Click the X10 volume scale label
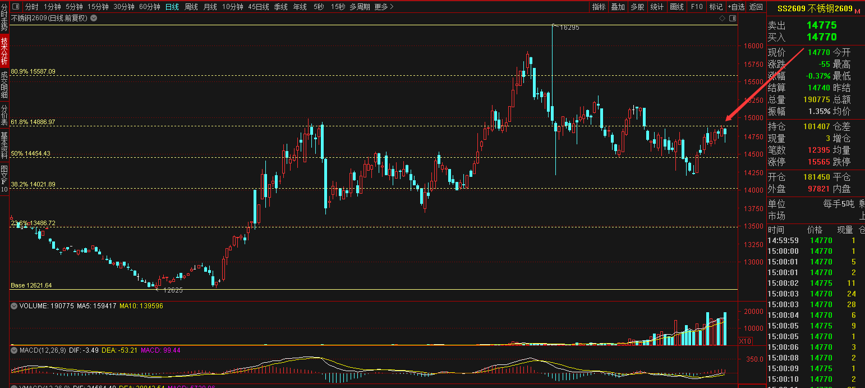The height and width of the screenshot is (388, 865). tap(745, 341)
